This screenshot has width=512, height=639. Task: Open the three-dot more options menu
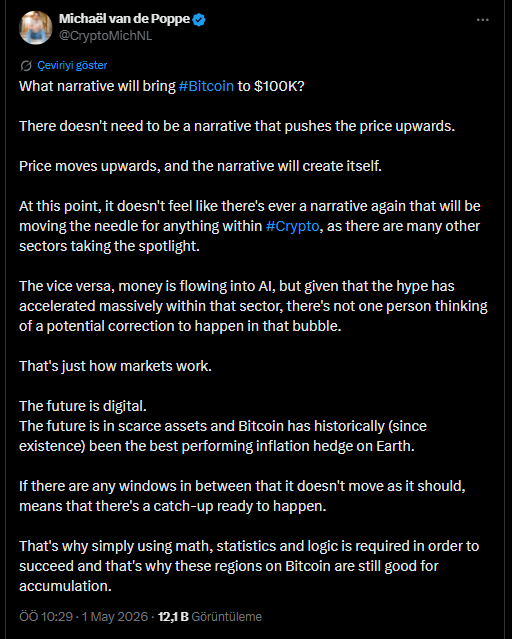pyautogui.click(x=483, y=20)
